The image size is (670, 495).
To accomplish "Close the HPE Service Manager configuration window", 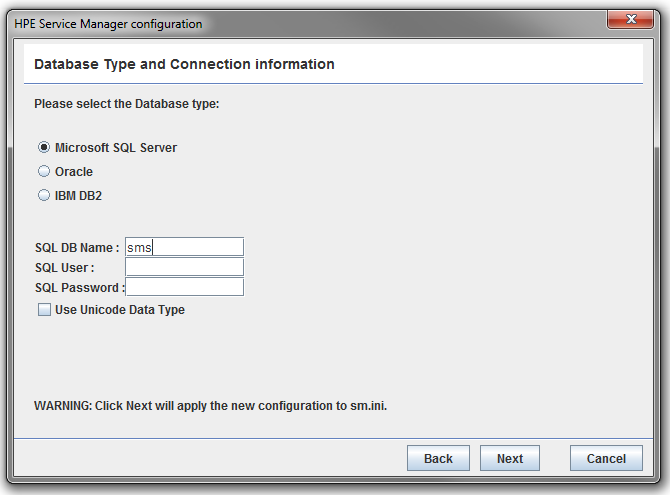I will [631, 19].
